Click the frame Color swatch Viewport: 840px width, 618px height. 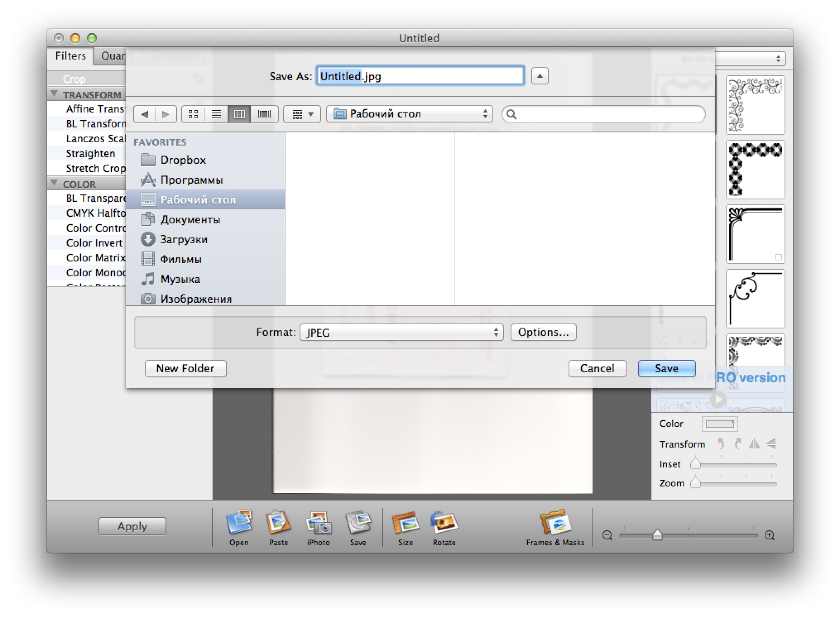coord(719,424)
